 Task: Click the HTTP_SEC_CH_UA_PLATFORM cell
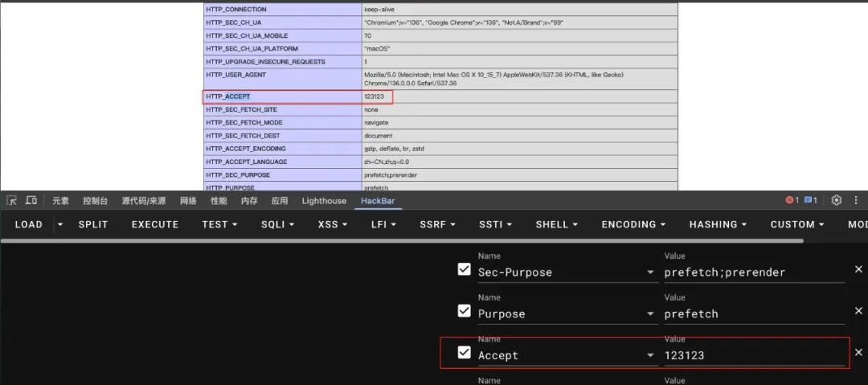pyautogui.click(x=282, y=49)
